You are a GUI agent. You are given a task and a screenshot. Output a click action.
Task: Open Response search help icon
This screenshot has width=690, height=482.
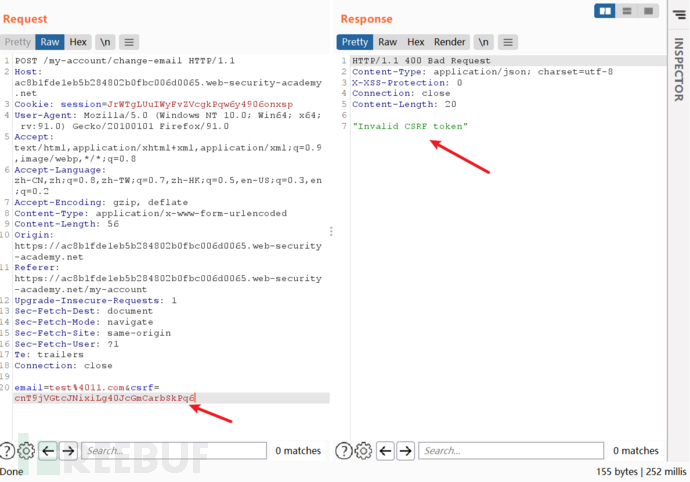pos(344,451)
